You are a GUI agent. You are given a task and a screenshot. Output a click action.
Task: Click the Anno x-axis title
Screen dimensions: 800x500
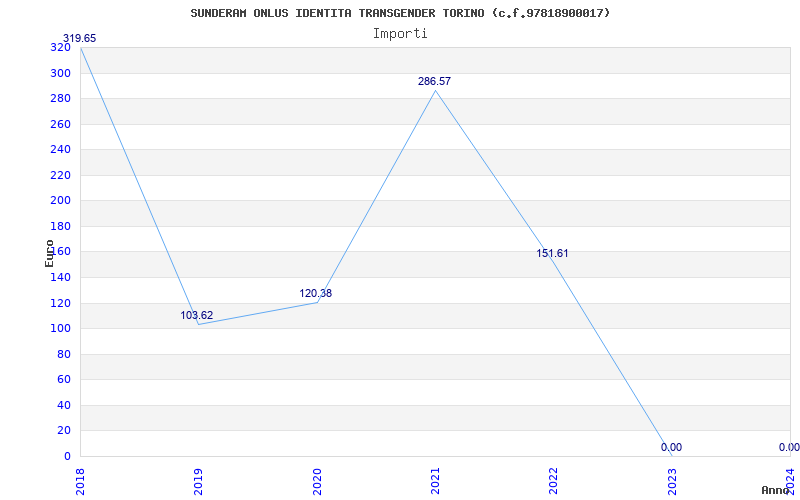[x=776, y=490]
